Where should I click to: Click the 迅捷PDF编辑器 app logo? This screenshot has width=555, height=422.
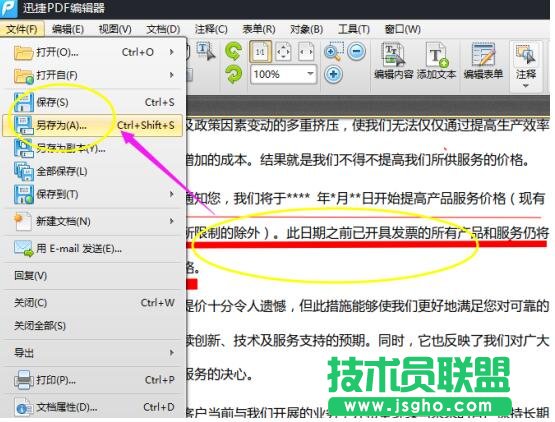click(8, 8)
